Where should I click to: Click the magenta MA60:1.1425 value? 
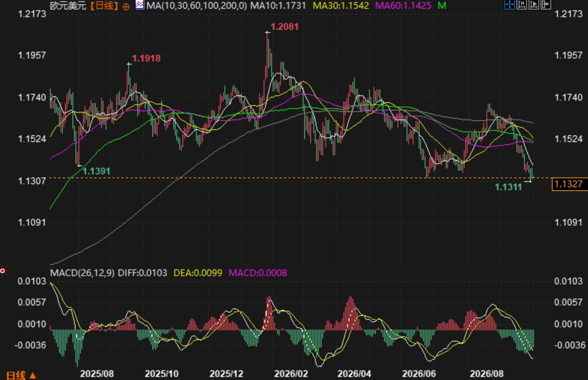(x=403, y=6)
